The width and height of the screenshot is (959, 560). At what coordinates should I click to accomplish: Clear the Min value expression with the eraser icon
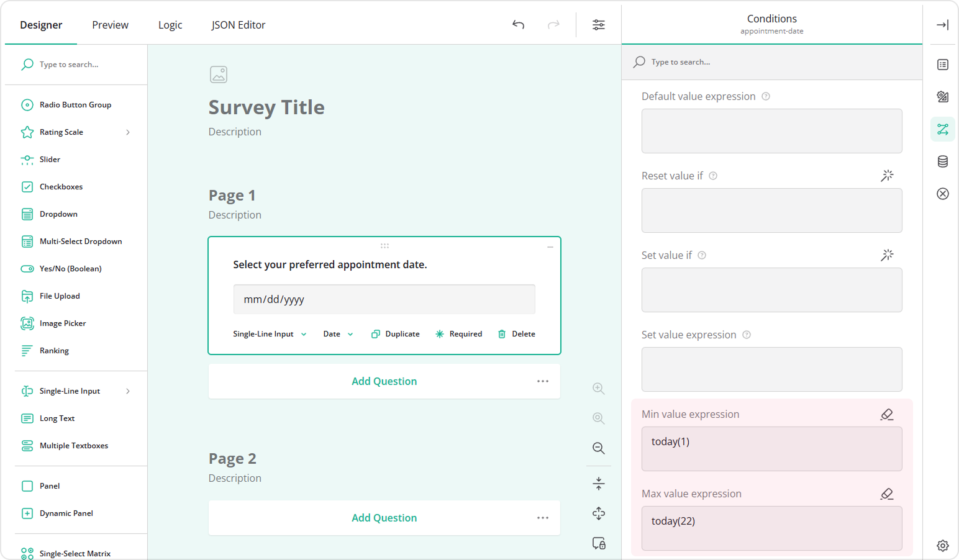point(887,414)
